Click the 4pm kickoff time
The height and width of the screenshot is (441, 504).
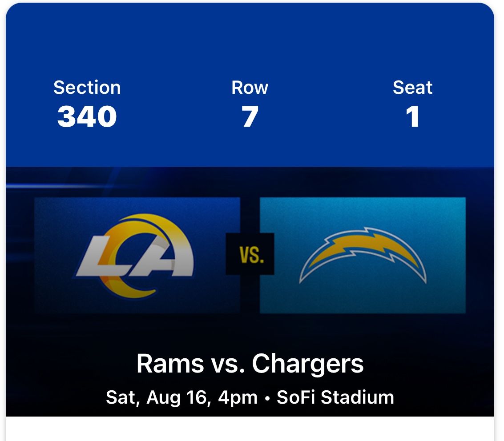238,397
